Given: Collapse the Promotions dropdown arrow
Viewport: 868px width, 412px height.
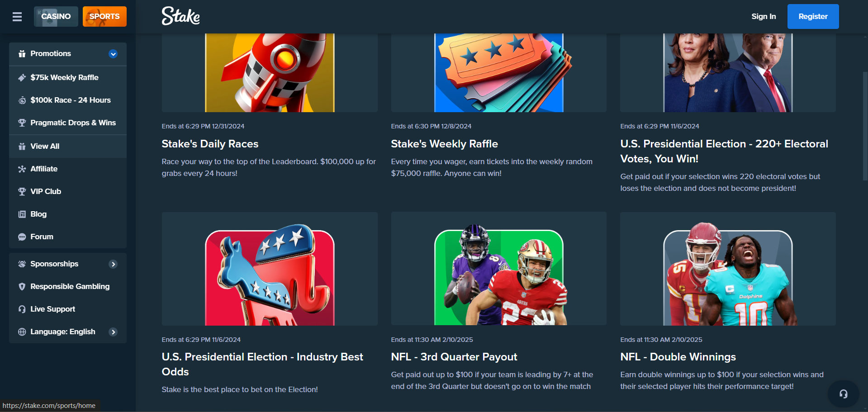Looking at the screenshot, I should coord(113,54).
